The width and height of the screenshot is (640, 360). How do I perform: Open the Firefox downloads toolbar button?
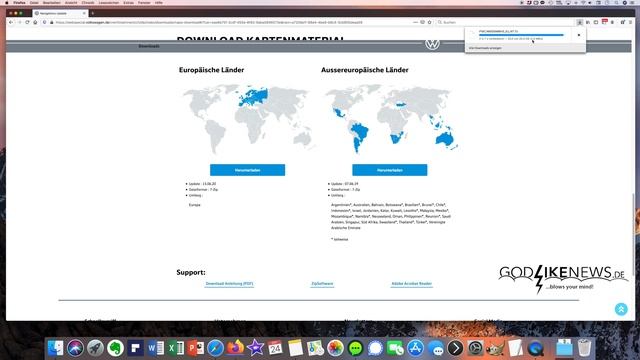580,22
